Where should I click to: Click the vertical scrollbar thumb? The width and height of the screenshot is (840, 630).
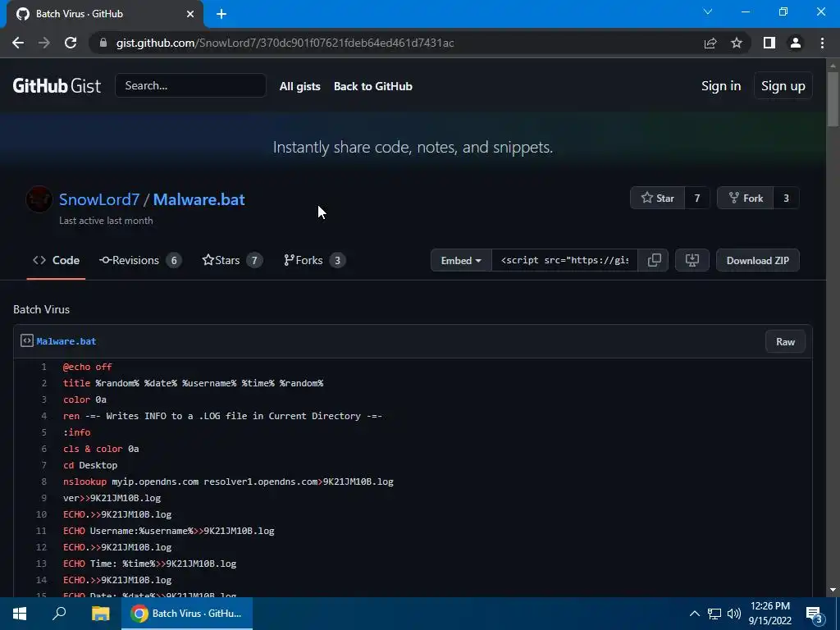833,99
